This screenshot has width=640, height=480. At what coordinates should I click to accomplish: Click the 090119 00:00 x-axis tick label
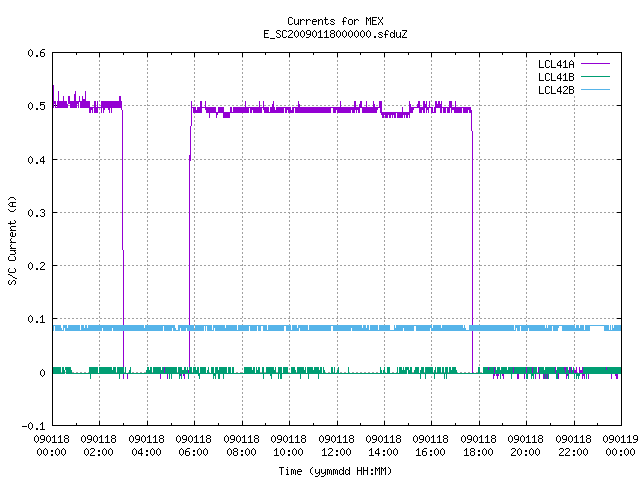(620, 446)
